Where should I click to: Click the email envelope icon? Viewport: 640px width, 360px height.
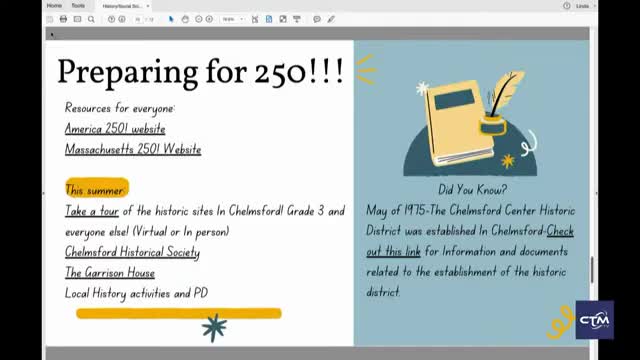point(77,19)
